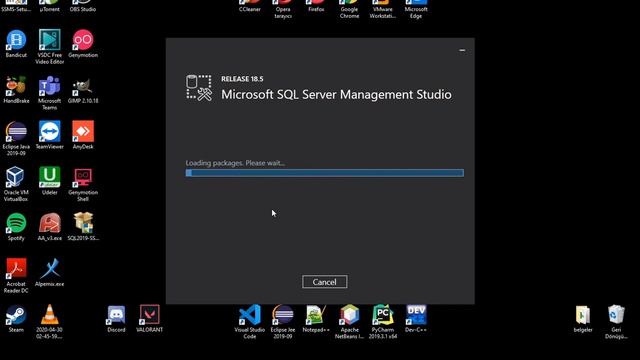Image resolution: width=640 pixels, height=360 pixels.
Task: Minimize the SSMS installer window
Action: [462, 50]
